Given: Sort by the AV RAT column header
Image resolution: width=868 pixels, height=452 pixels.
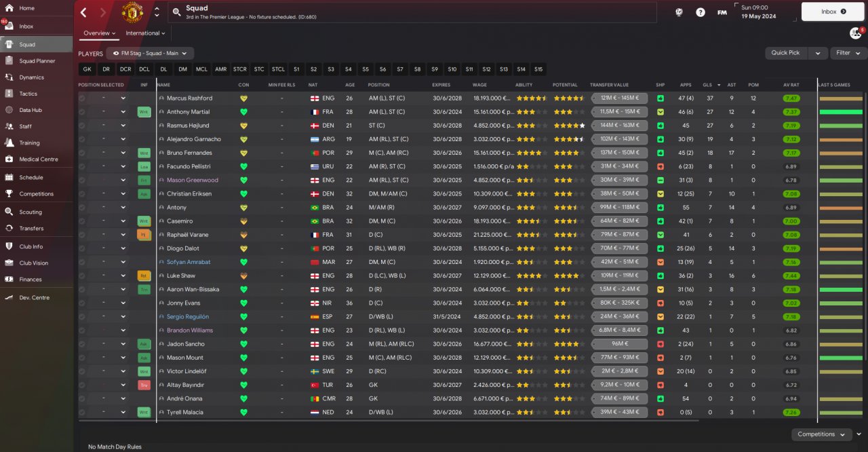Looking at the screenshot, I should coord(791,85).
